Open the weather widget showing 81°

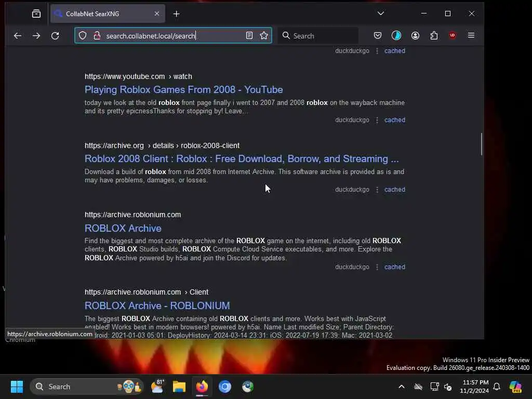pyautogui.click(x=157, y=387)
